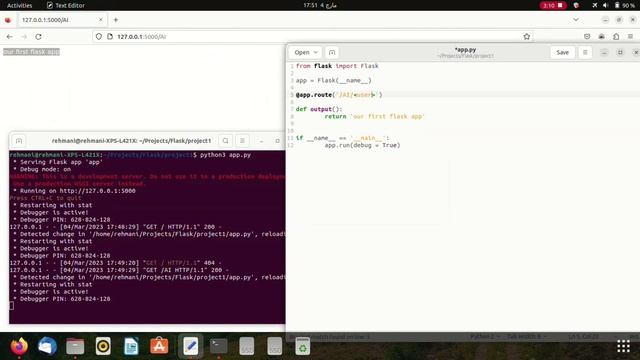Open the Open file dropdown in Text Editor

(x=306, y=52)
